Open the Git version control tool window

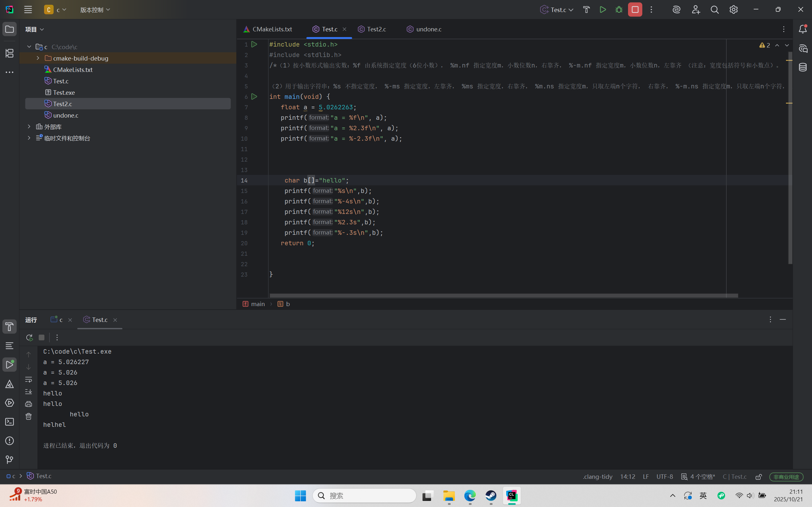pos(10,459)
